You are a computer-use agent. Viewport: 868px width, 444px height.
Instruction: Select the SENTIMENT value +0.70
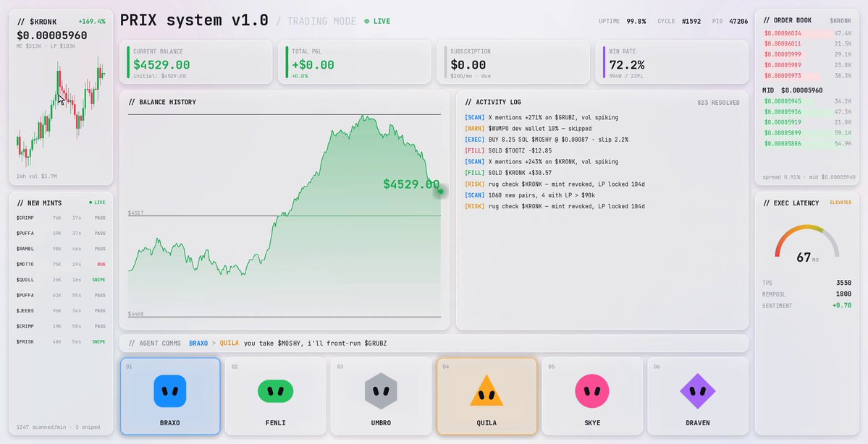(842, 305)
